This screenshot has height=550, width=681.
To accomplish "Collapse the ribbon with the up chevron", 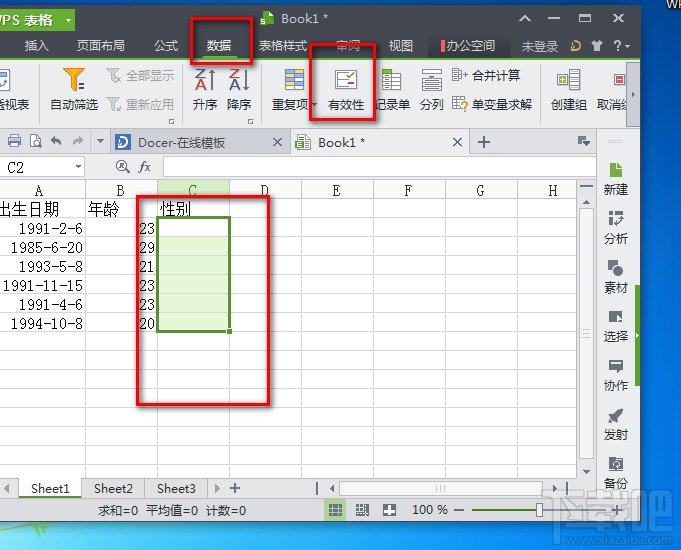I will point(525,19).
